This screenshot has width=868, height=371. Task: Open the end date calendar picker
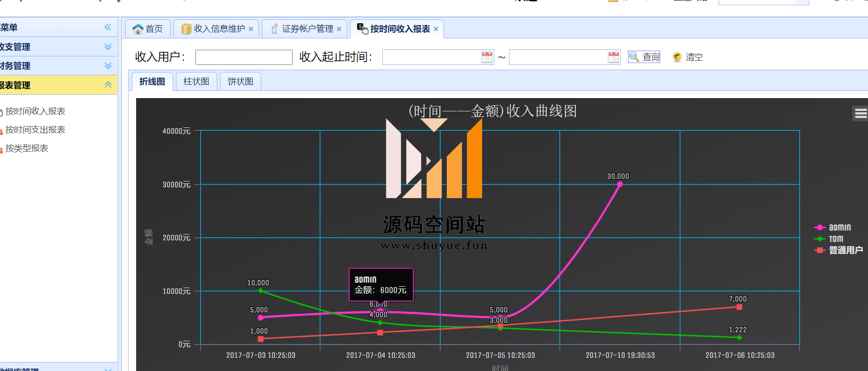pyautogui.click(x=614, y=57)
